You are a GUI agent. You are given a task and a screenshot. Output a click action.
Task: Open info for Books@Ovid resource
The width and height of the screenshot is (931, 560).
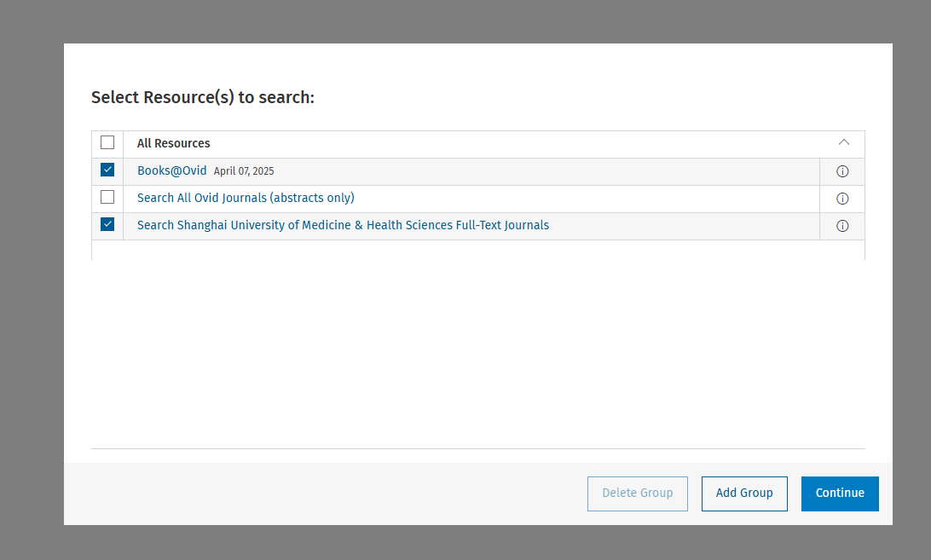pos(842,171)
